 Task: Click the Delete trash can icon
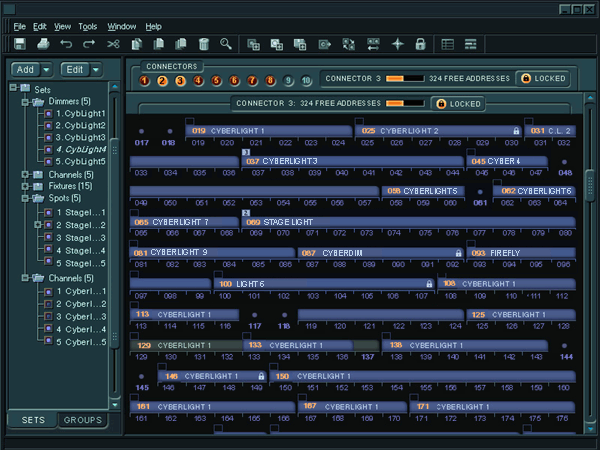point(204,44)
